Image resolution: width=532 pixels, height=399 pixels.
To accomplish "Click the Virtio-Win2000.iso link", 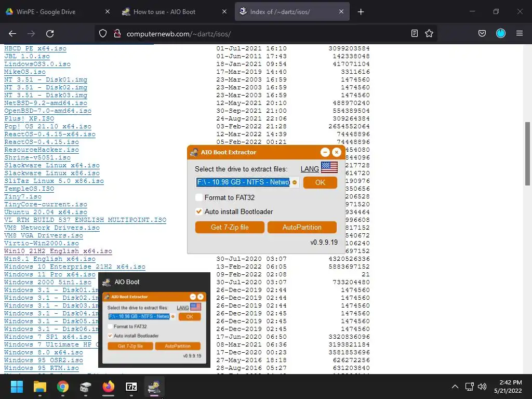I will pos(42,244).
